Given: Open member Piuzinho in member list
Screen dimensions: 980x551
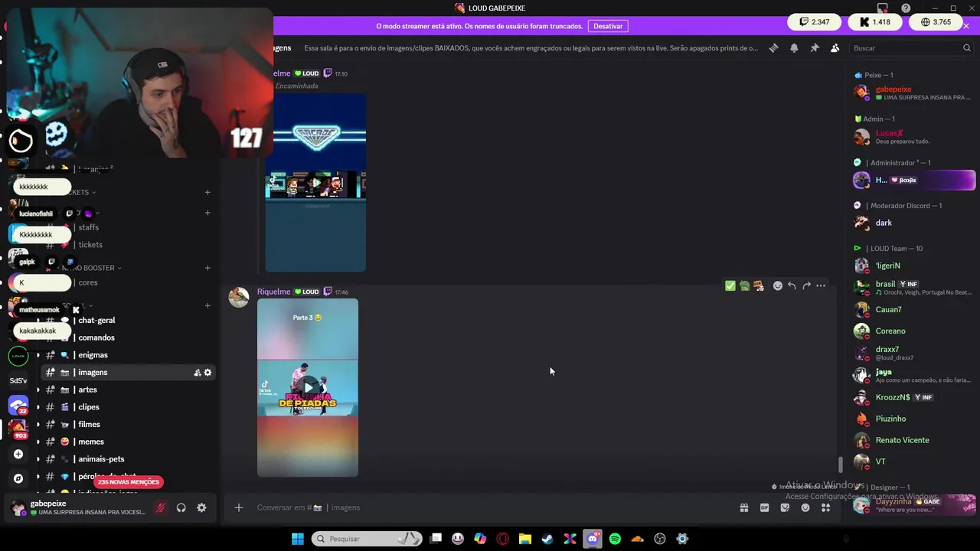Looking at the screenshot, I should pos(914,419).
